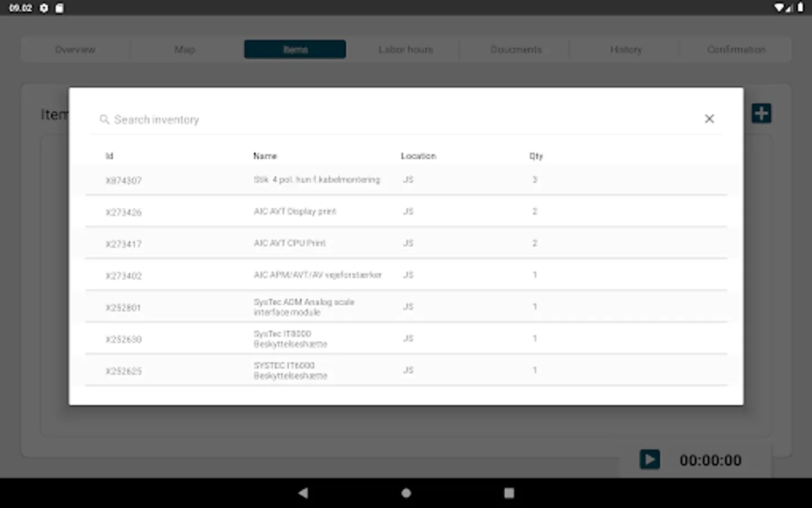Tap the Android home button
Screen dimensions: 812x508
(406, 493)
